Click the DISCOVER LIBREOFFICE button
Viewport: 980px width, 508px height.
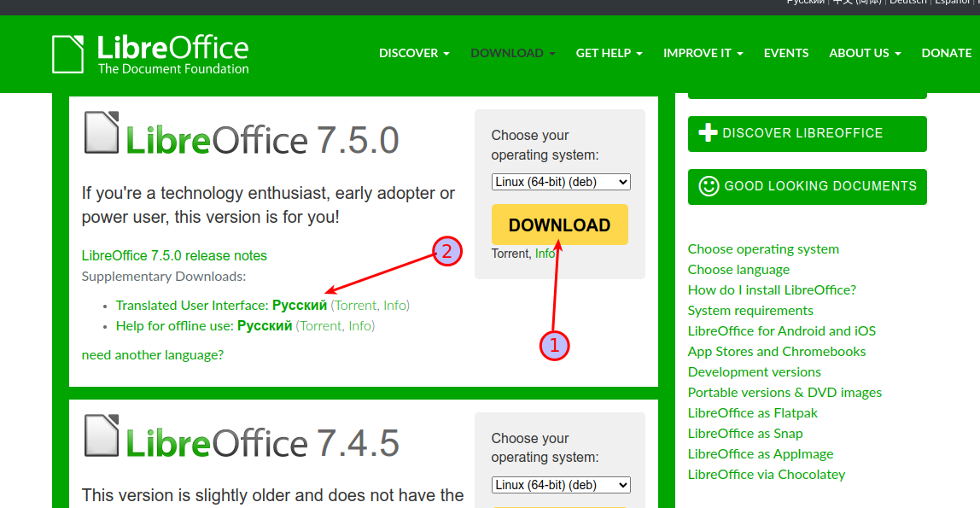tap(807, 134)
